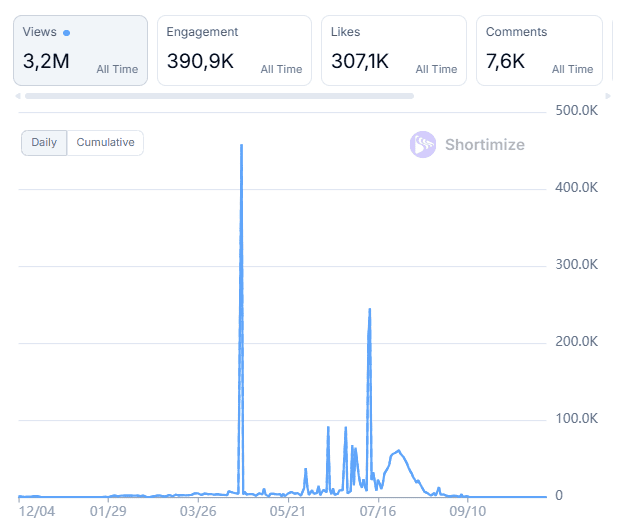
Task: Open All Time range in Engagement card
Action: 281,69
